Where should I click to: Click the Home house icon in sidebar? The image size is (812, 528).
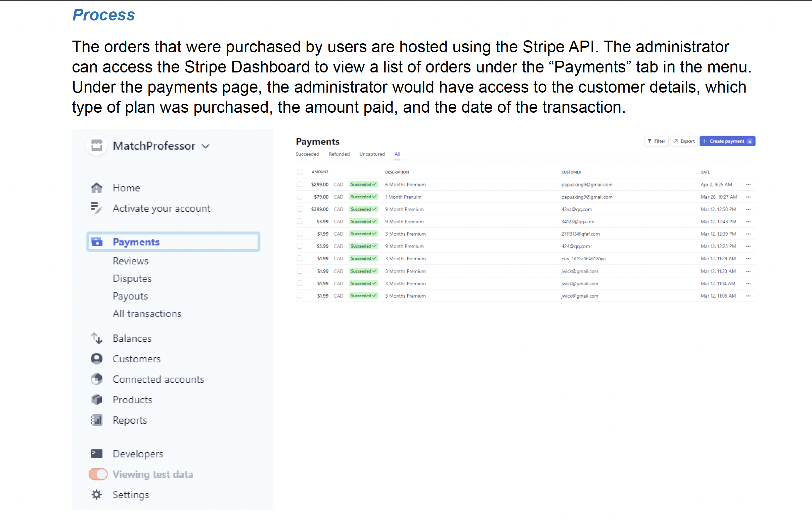pyautogui.click(x=97, y=188)
